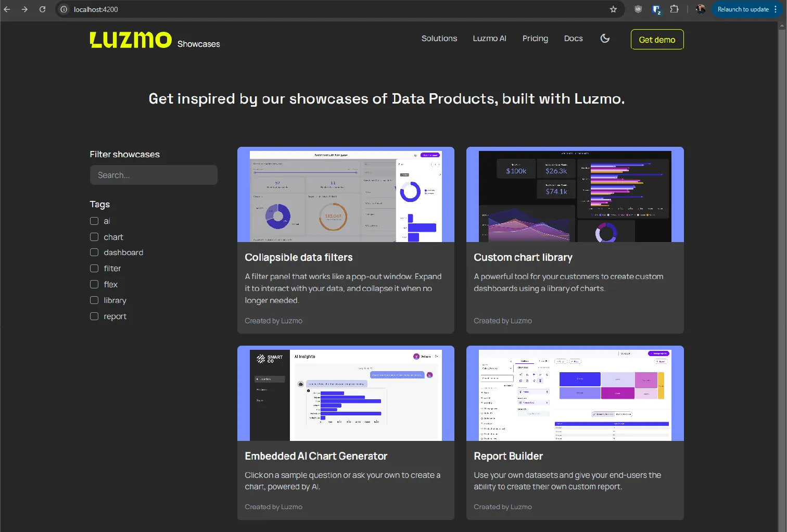Click 'Created by Luzmo' on Embedded AI Chart Generator
Image resolution: width=787 pixels, height=532 pixels.
click(273, 506)
